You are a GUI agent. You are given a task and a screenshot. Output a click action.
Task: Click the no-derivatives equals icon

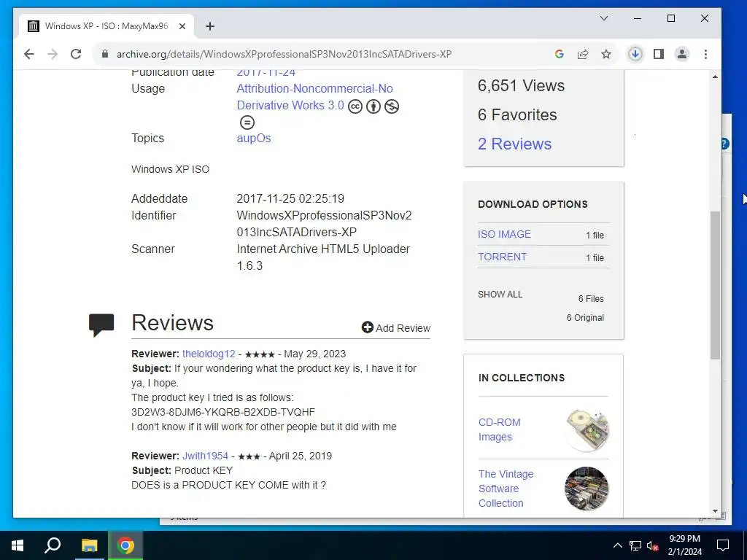tap(247, 122)
